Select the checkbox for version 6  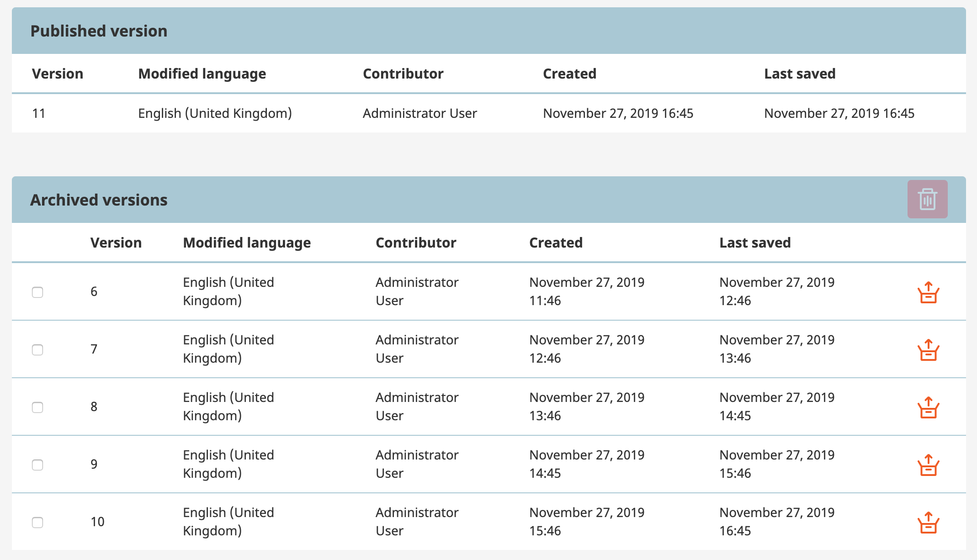coord(37,292)
